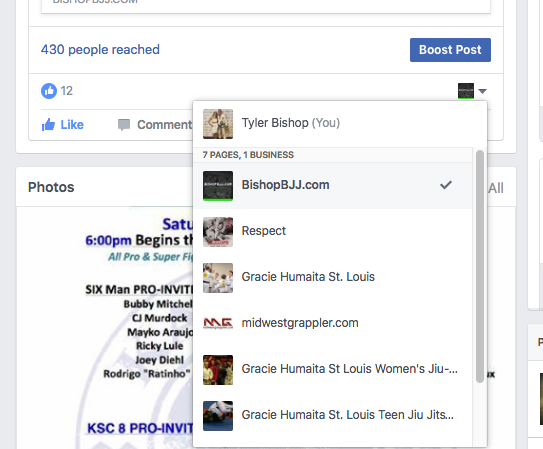Select the Respect page
The image size is (543, 449).
coord(333,232)
